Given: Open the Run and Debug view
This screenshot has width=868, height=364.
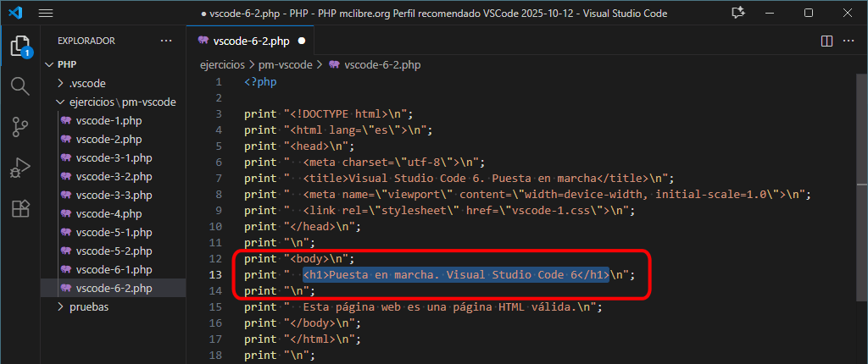Looking at the screenshot, I should pyautogui.click(x=19, y=168).
